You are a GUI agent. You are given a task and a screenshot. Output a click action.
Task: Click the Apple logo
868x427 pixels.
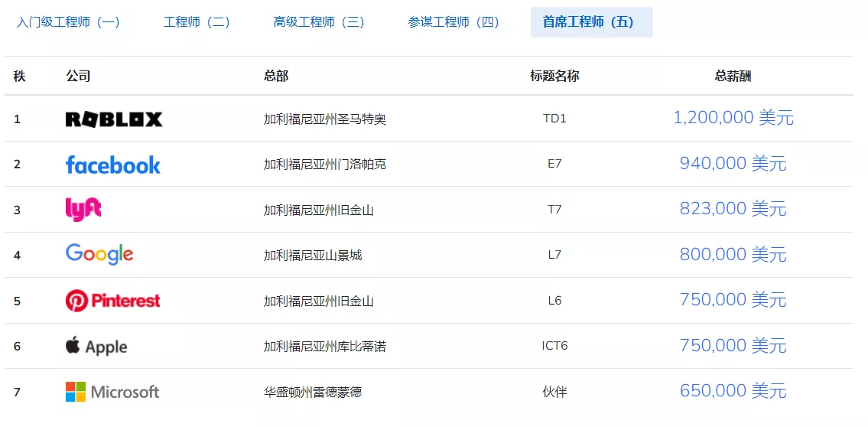pyautogui.click(x=96, y=346)
